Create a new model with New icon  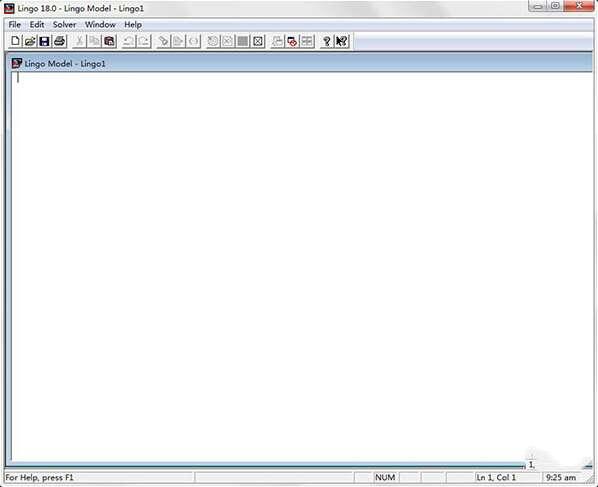[15, 41]
